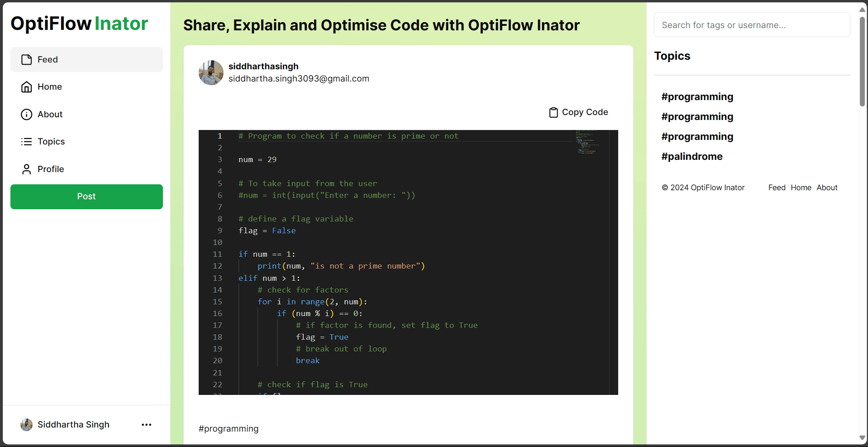Screen dimensions: 868x447
Task: Click the Copy Code button
Action: (579, 112)
